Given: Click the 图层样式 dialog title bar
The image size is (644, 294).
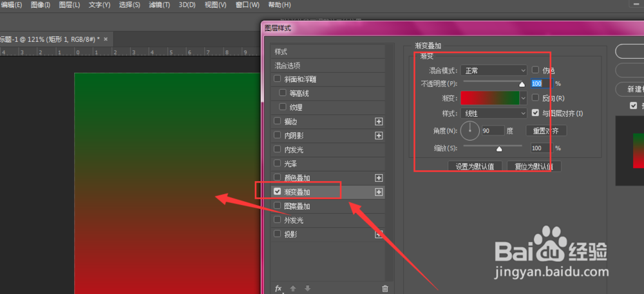Looking at the screenshot, I should [452, 28].
